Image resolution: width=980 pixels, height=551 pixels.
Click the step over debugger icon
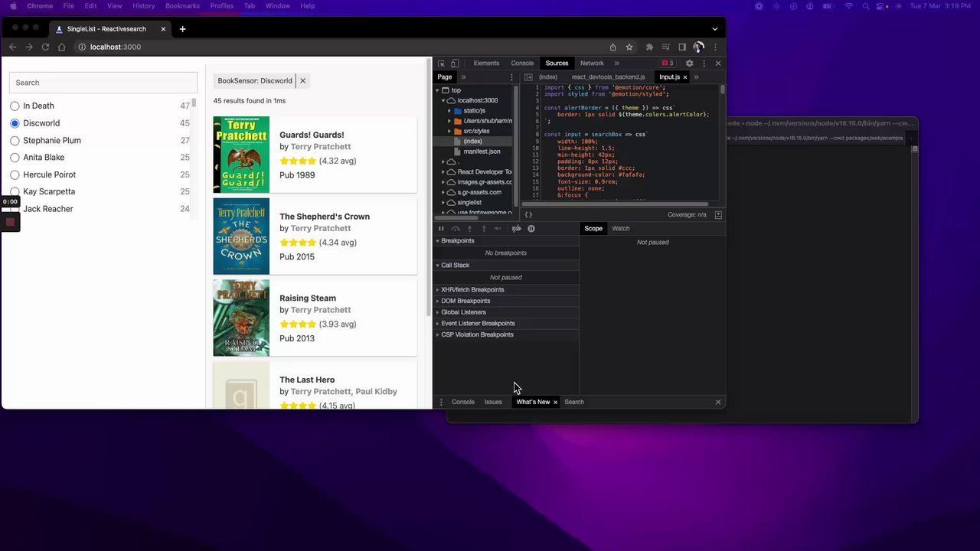point(456,229)
